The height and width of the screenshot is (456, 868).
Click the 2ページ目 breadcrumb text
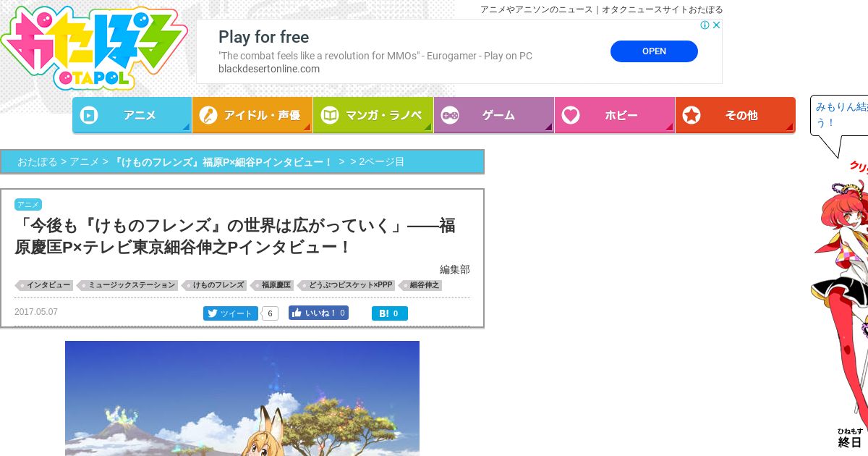[x=382, y=162]
